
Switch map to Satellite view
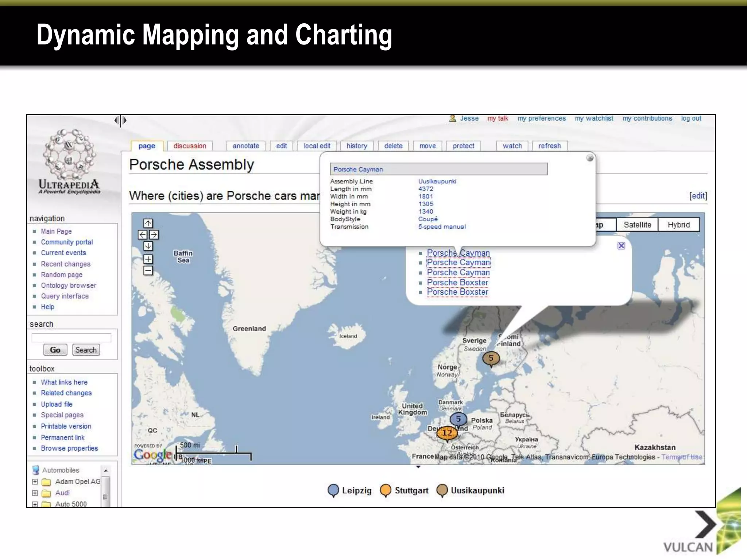[637, 225]
